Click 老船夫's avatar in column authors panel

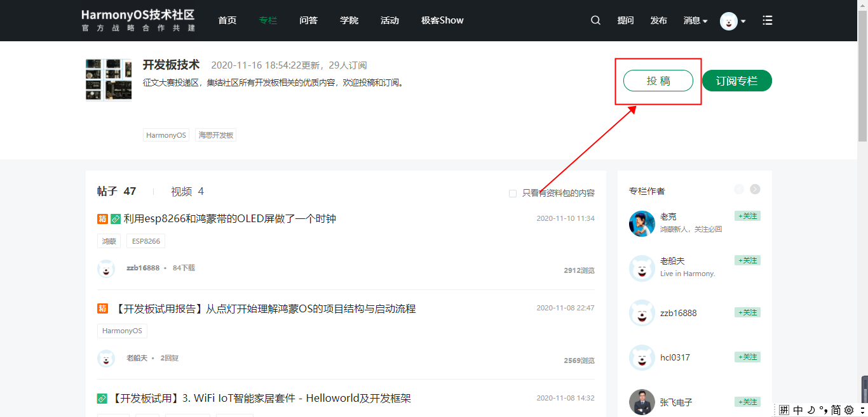[x=642, y=268]
